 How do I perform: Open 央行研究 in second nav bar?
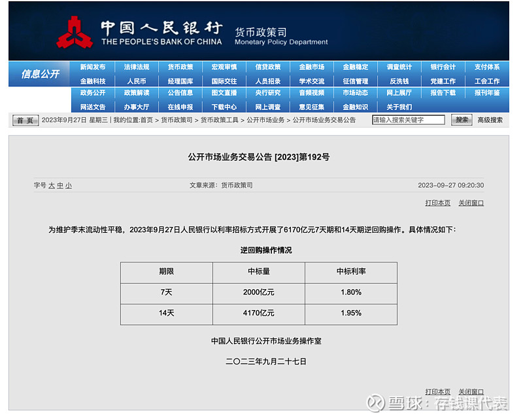[268, 92]
